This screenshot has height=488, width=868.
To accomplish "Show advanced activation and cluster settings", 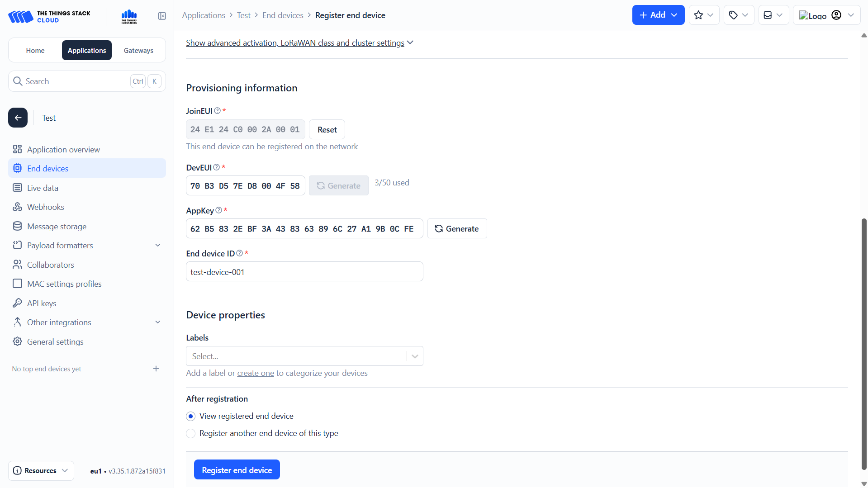I will (299, 43).
